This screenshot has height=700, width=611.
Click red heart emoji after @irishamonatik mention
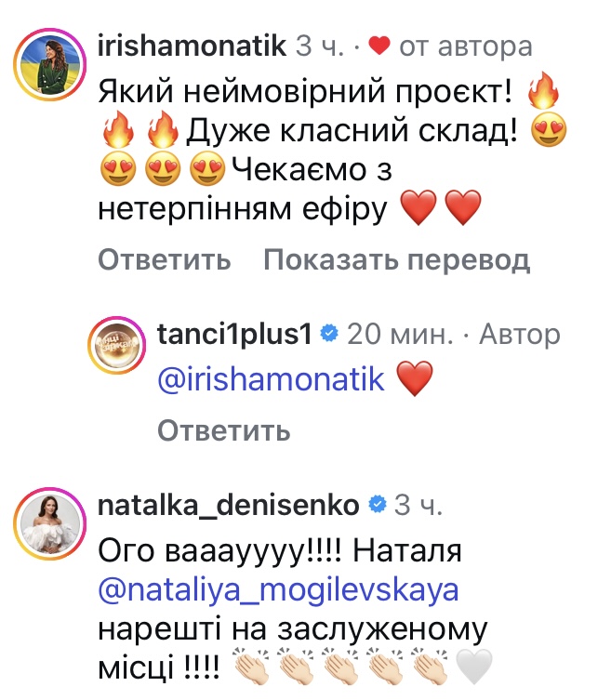pos(416,381)
